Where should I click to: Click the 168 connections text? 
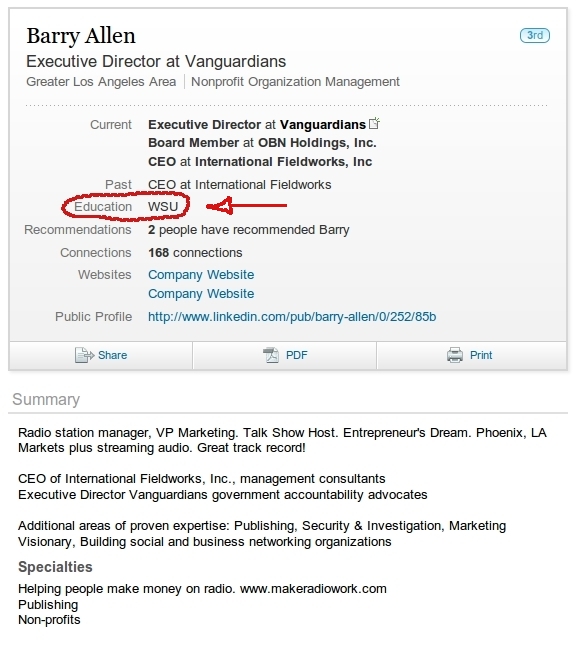click(x=195, y=253)
